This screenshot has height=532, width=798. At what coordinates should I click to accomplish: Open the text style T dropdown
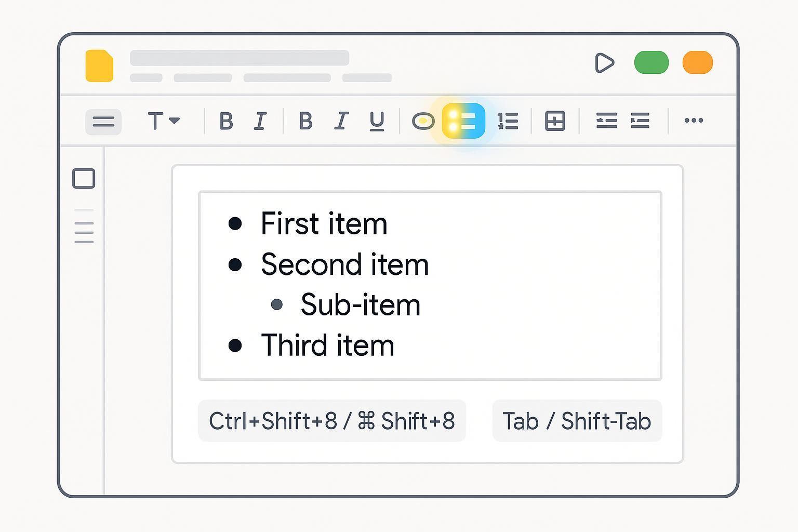tap(163, 121)
